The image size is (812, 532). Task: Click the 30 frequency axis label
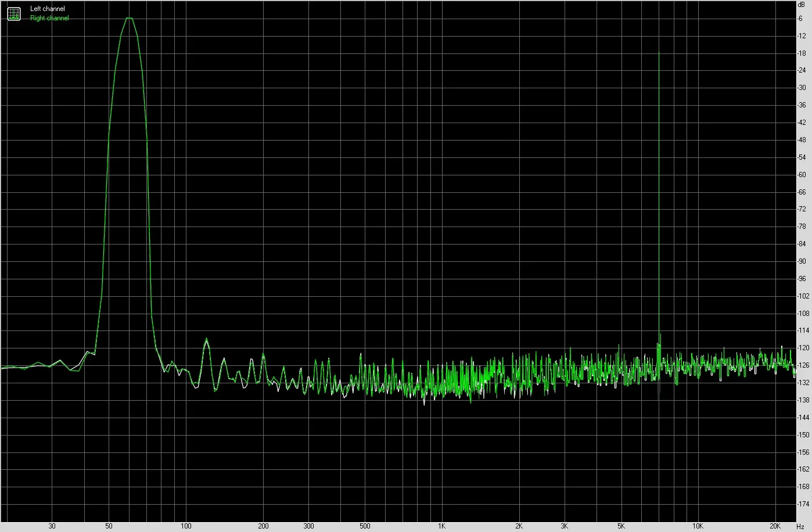point(52,526)
